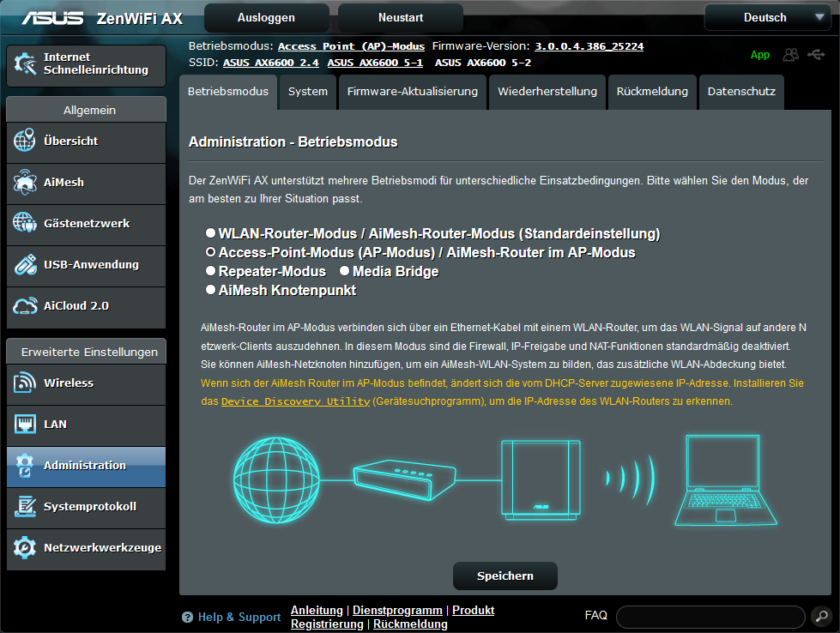Click the Administration gear icon

click(25, 466)
